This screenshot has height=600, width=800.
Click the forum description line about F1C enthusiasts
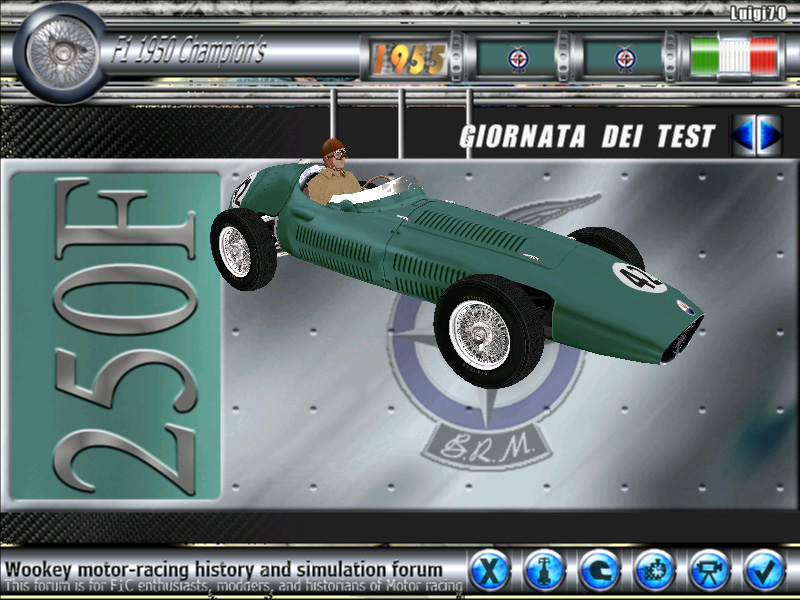click(x=233, y=586)
